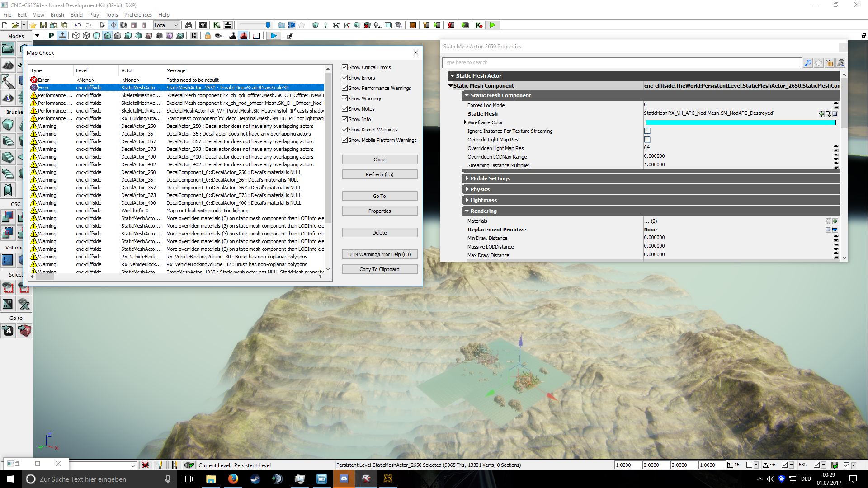Click the Properties search input field
The width and height of the screenshot is (868, 488).
click(x=622, y=63)
